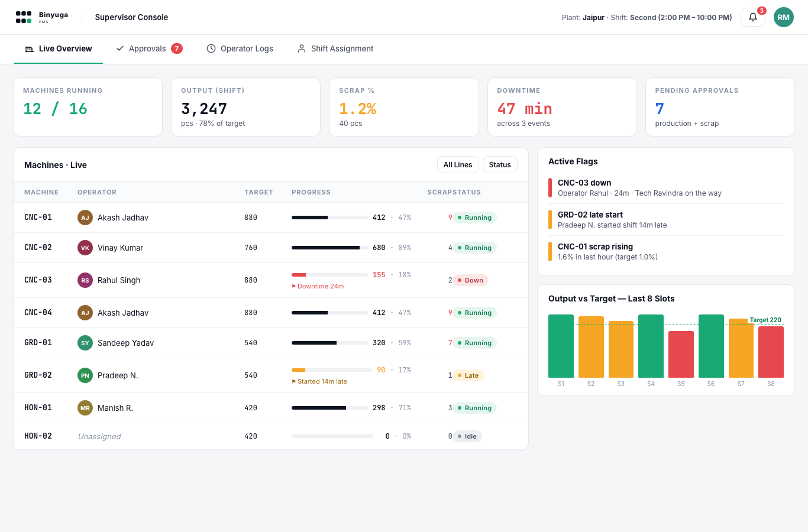The height and width of the screenshot is (532, 808).
Task: Open the Scrap % card
Action: coord(404,107)
